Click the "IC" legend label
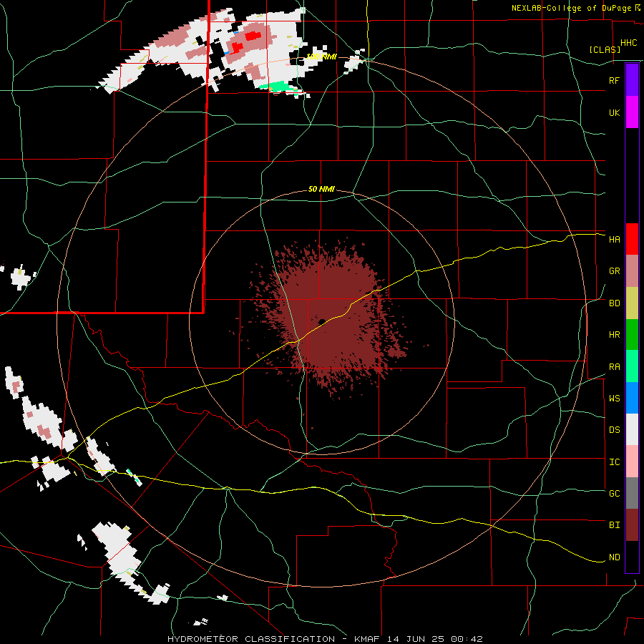 click(614, 462)
